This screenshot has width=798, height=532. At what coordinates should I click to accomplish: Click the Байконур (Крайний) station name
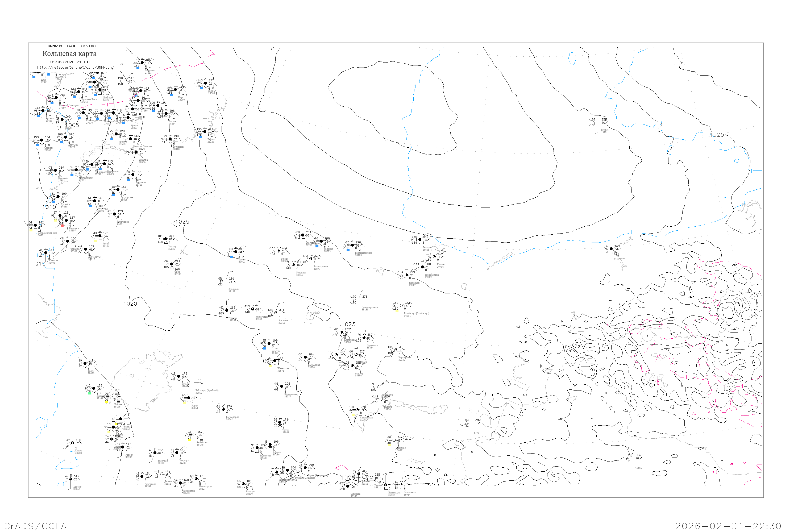tap(207, 390)
